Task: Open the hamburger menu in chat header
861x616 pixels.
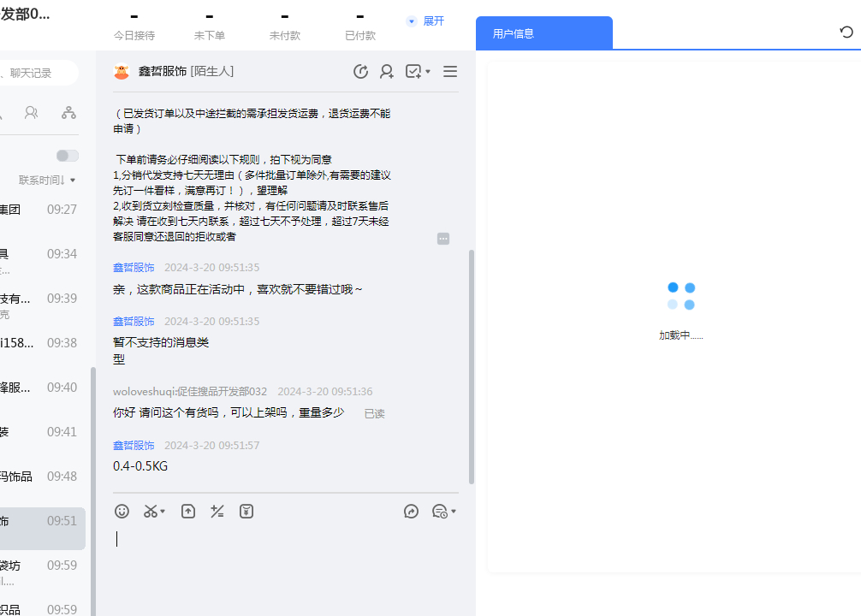Action: point(450,72)
